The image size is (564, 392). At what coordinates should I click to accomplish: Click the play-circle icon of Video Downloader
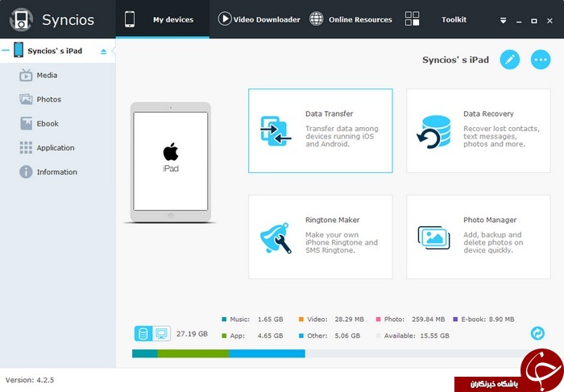coord(225,19)
